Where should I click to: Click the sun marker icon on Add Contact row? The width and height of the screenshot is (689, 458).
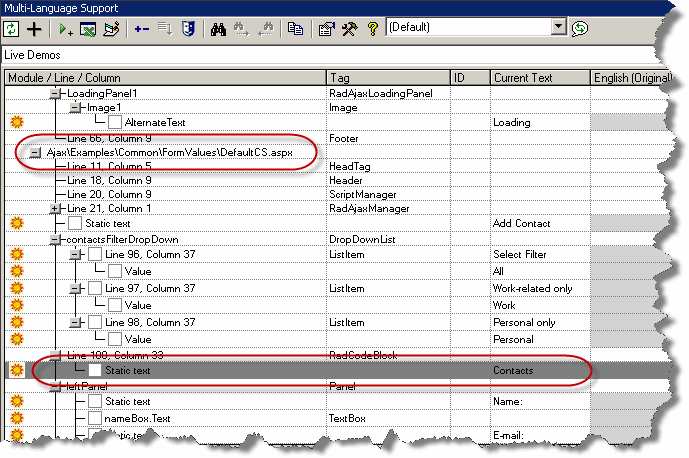16,223
